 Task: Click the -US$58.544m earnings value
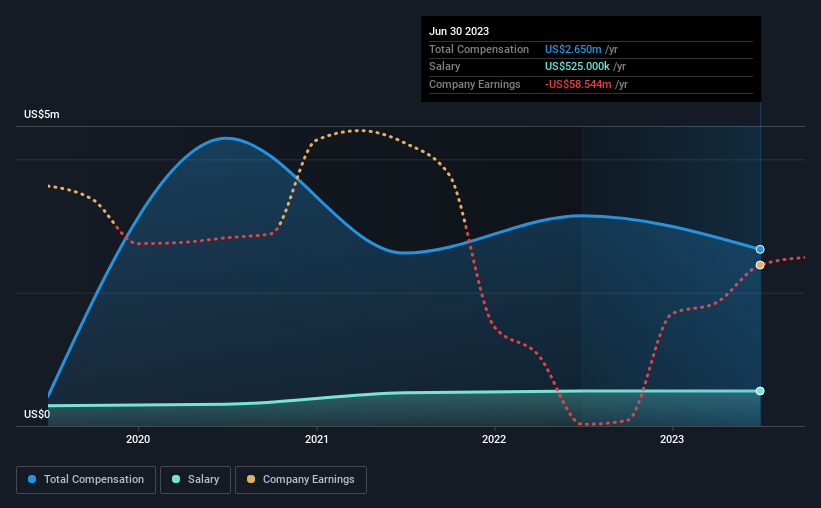(x=578, y=84)
